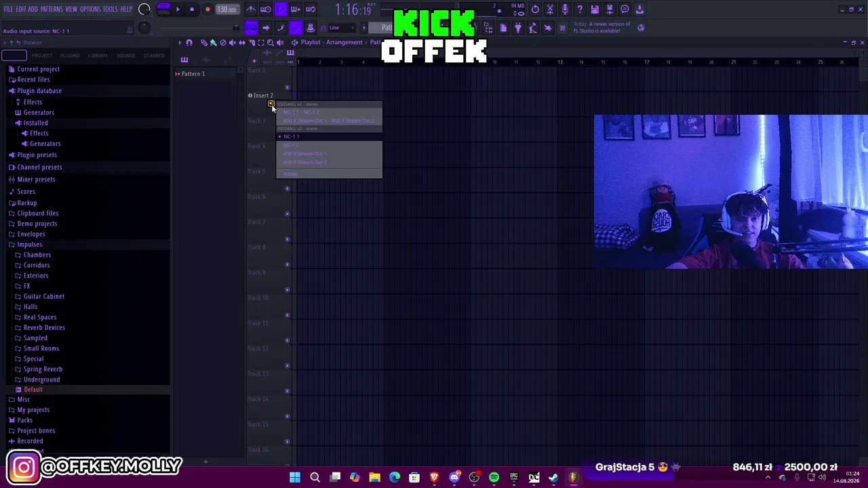
Task: Toggle the record button in the transport
Action: 208,9
